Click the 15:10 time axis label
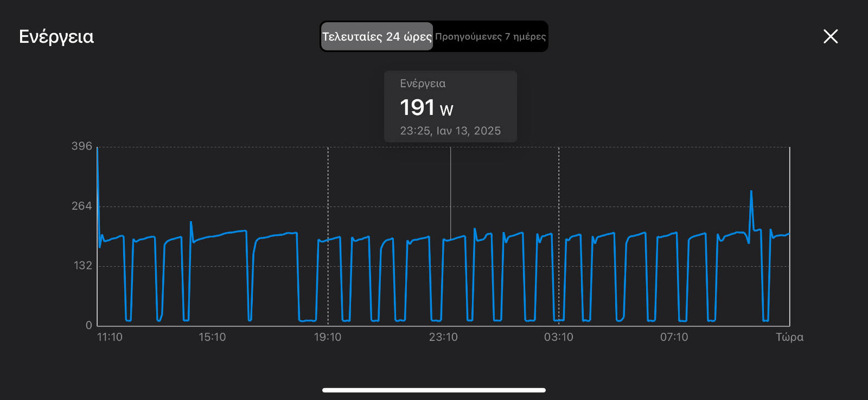 pos(212,337)
